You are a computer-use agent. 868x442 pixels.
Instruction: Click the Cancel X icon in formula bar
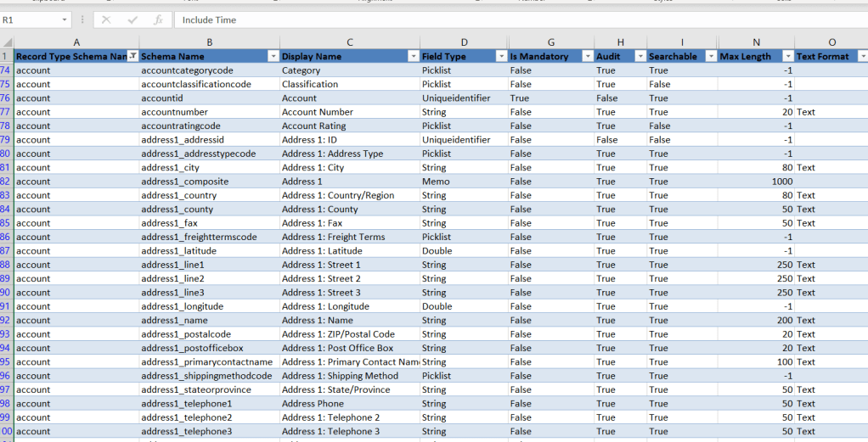106,20
